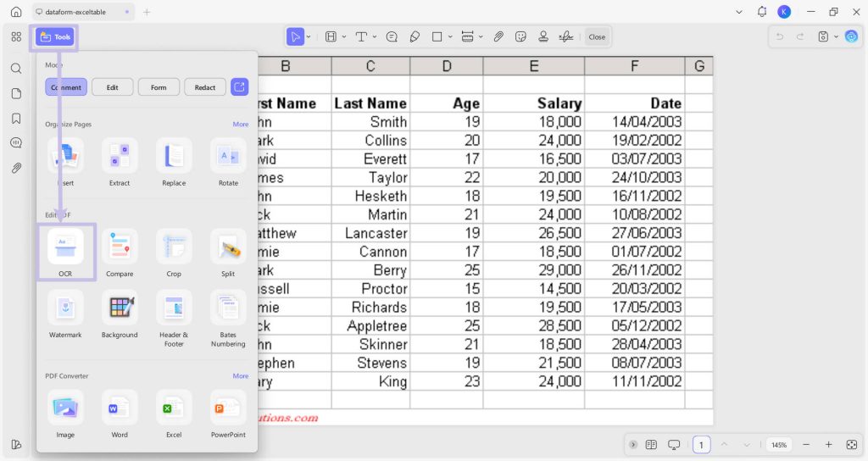Toggle the panel icon at sidebar bottom
Screen dimensions: 868x461
click(16, 444)
